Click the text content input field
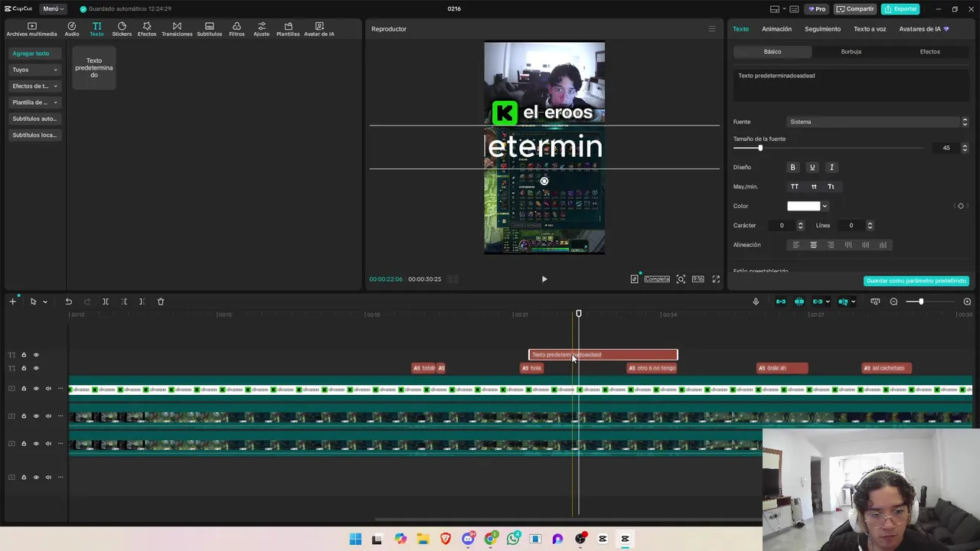Screen dimensions: 980x551 (851, 86)
